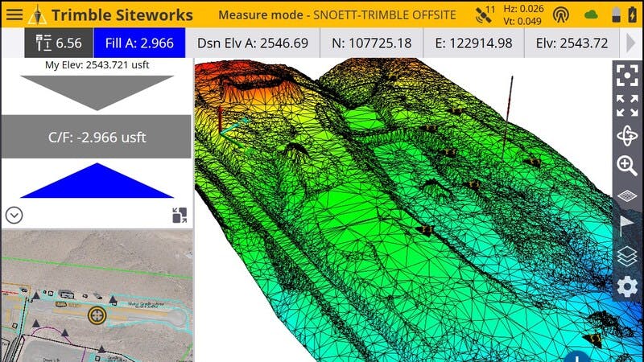
Task: Tap the C/F: -2.966 usft readout
Action: pyautogui.click(x=97, y=137)
